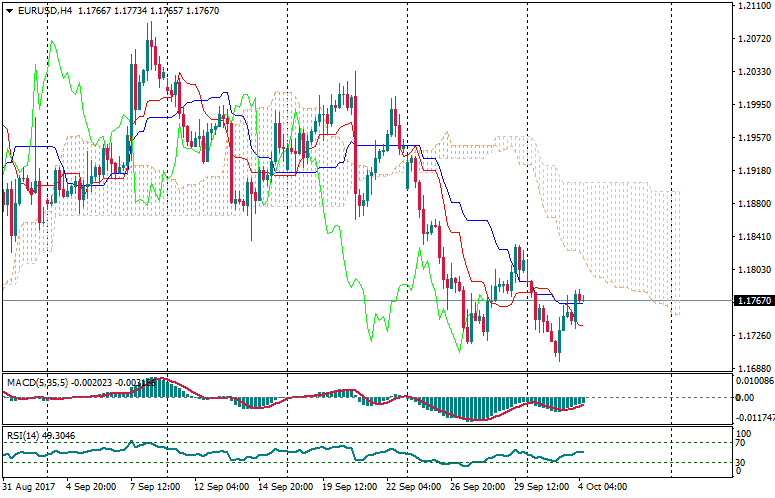Click the RSI 70 level label
775x498 pixels.
tap(741, 443)
